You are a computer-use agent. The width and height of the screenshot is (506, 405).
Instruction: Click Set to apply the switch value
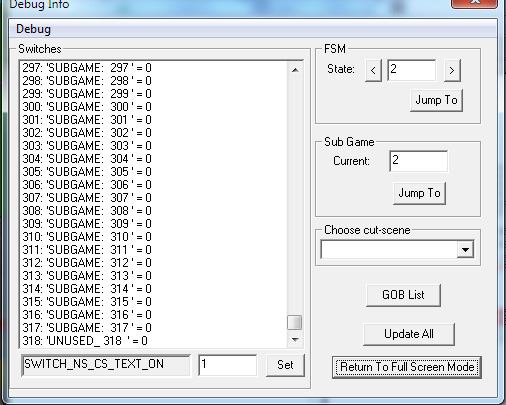tap(285, 365)
